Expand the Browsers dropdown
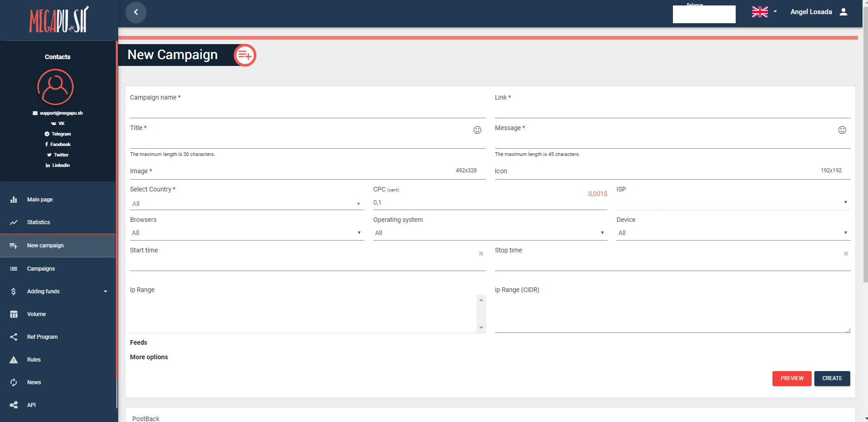Screen dimensions: 868x422 (246, 233)
